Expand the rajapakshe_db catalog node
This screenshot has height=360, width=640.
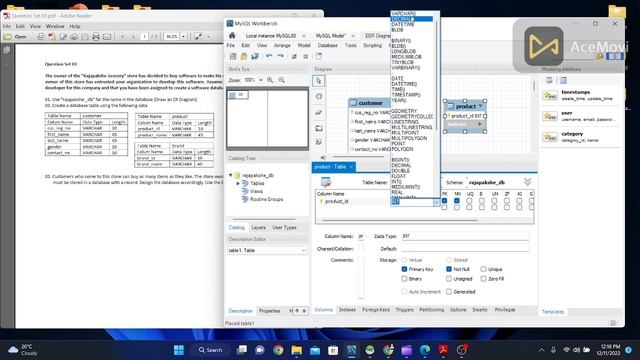pyautogui.click(x=231, y=175)
